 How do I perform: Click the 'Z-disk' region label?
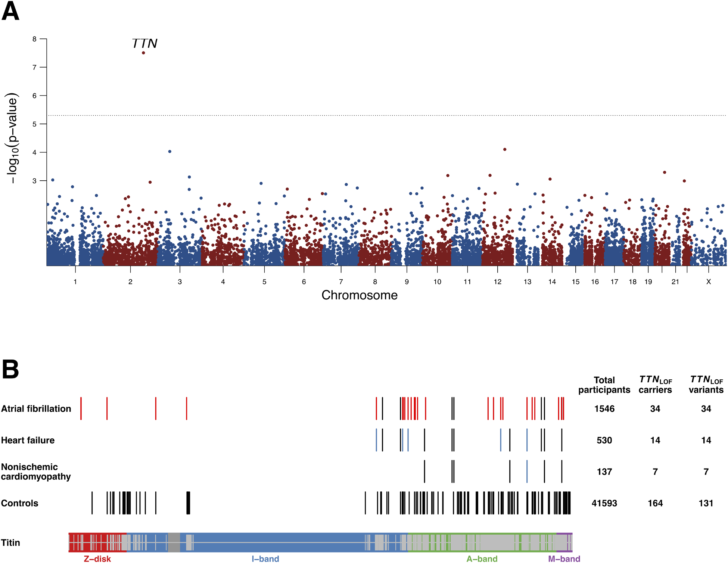pyautogui.click(x=97, y=559)
